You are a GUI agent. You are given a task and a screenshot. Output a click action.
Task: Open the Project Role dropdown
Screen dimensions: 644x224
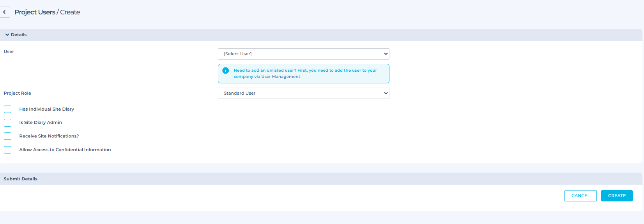(x=303, y=93)
